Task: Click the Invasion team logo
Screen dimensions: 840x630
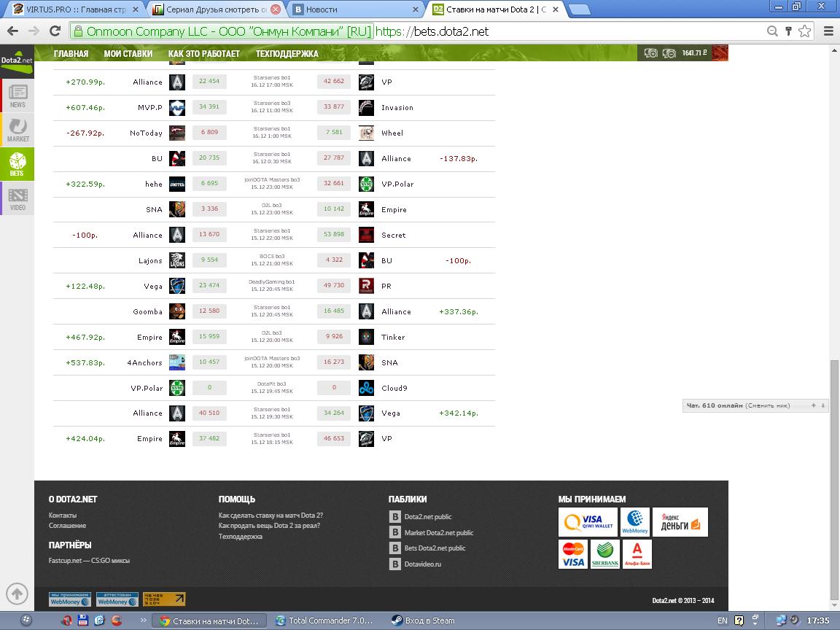Action: pyautogui.click(x=367, y=107)
